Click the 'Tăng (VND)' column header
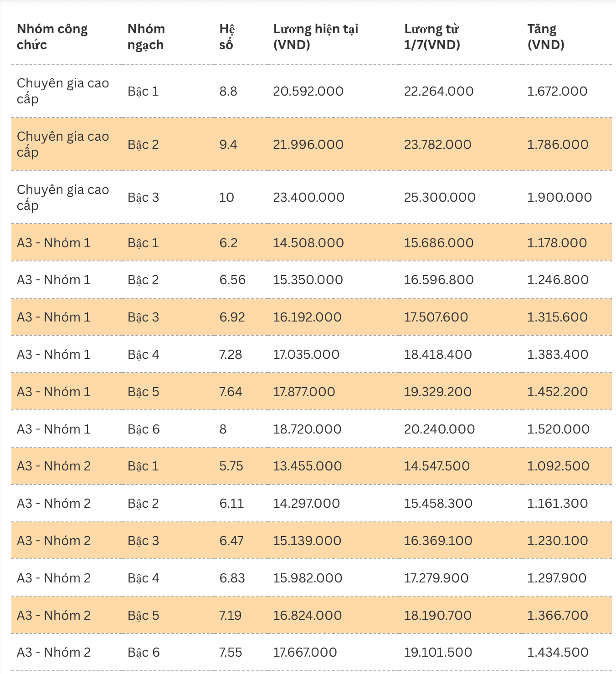This screenshot has height=674, width=616. pos(546,37)
